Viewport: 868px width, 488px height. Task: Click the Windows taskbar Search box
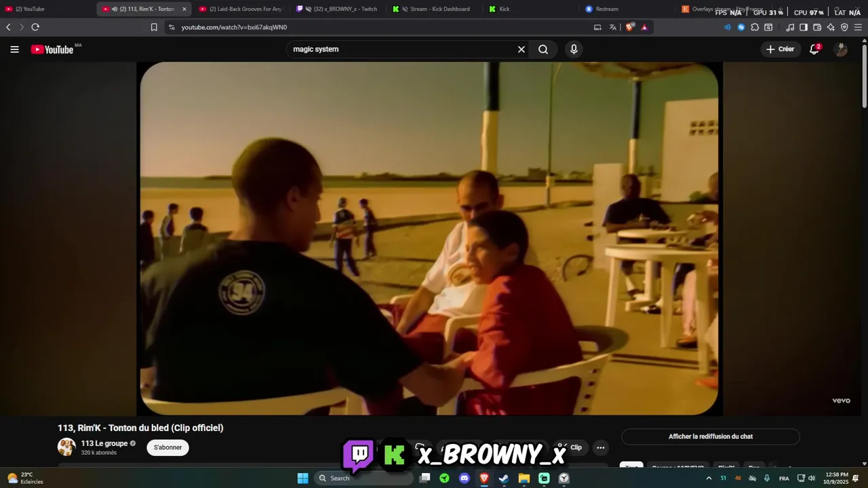tap(364, 478)
